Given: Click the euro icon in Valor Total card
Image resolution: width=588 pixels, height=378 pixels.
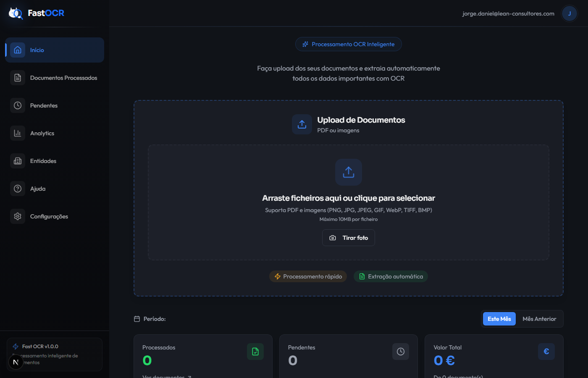Looking at the screenshot, I should (x=546, y=352).
